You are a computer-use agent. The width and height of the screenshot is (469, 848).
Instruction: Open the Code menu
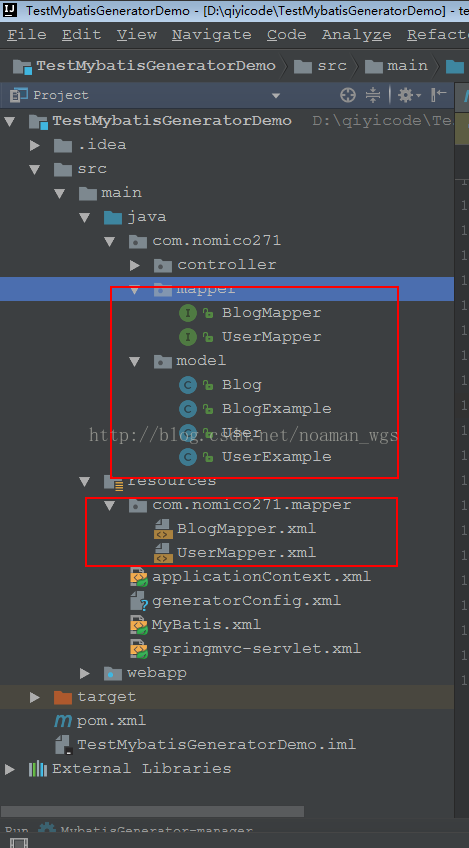[x=286, y=35]
